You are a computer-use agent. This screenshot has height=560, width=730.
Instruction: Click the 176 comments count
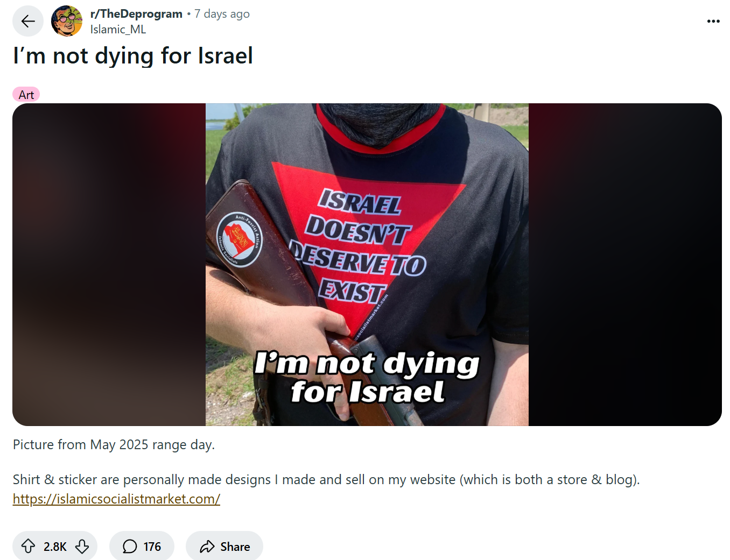[152, 547]
